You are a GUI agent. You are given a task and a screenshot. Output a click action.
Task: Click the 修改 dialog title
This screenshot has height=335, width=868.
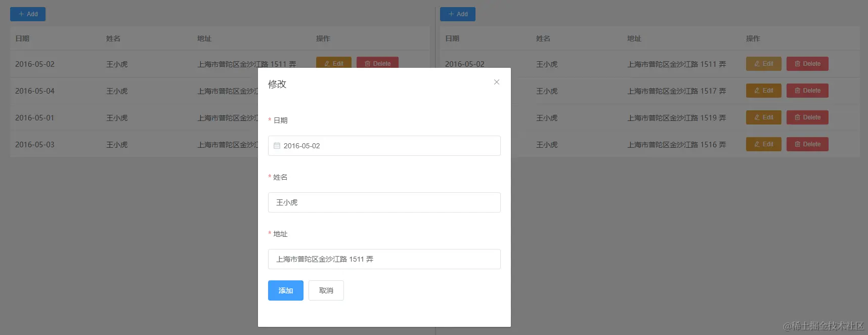click(x=277, y=84)
